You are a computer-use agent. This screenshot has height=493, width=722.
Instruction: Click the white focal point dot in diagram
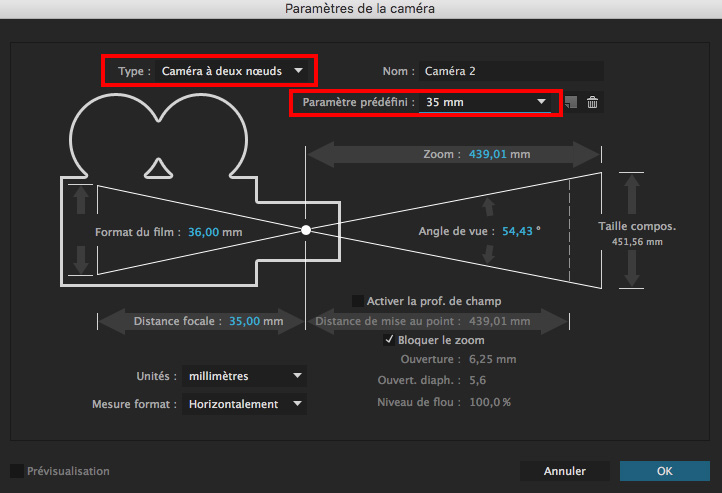306,230
